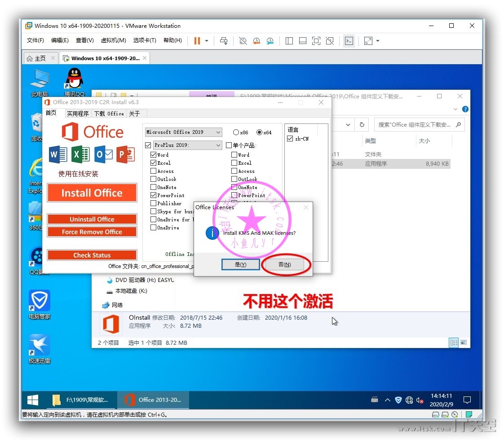The image size is (504, 440).
Task: Click the stretch guest display icon
Action: click(x=368, y=41)
